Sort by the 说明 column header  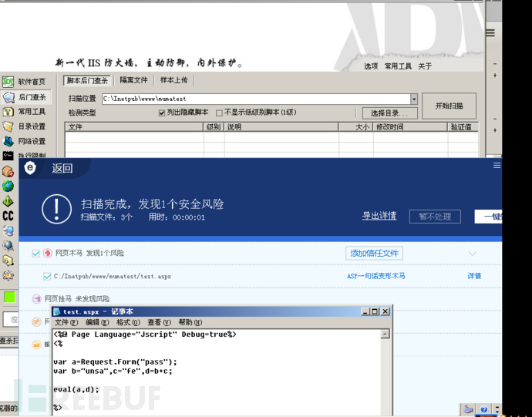281,127
